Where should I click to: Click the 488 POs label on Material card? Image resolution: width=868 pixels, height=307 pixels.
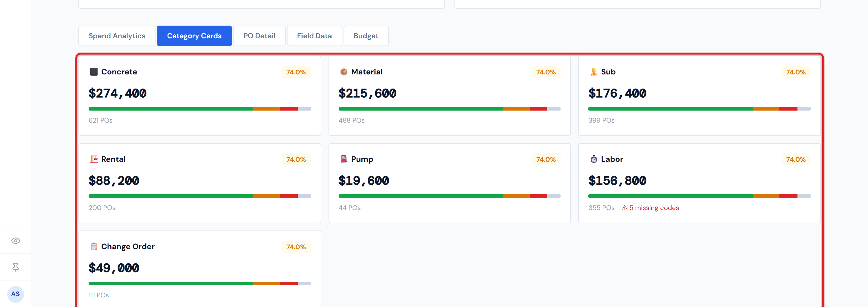coord(351,120)
